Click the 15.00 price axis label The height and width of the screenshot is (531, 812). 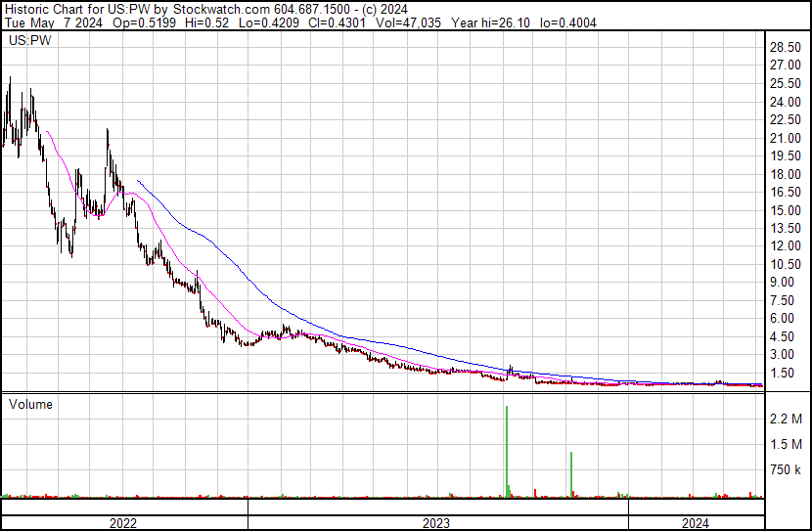(x=786, y=210)
